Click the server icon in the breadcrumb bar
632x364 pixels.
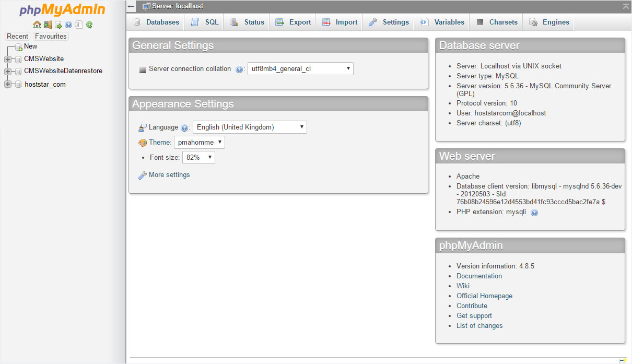click(146, 6)
